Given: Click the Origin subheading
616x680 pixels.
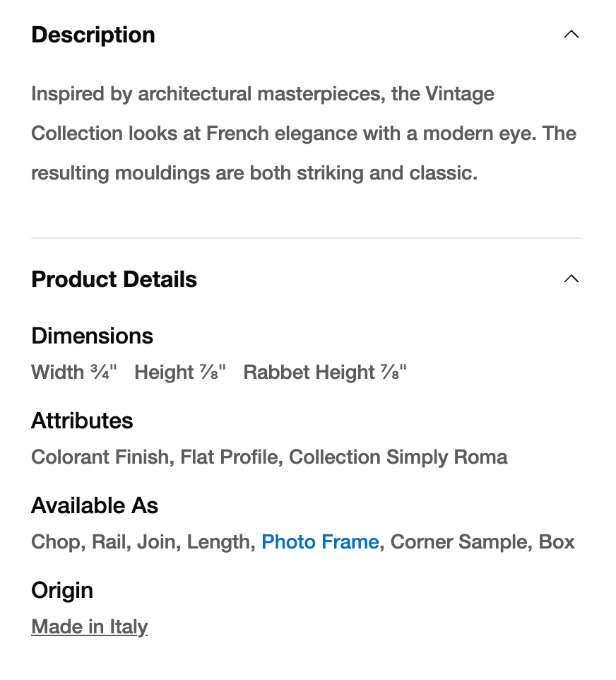Looking at the screenshot, I should tap(62, 590).
